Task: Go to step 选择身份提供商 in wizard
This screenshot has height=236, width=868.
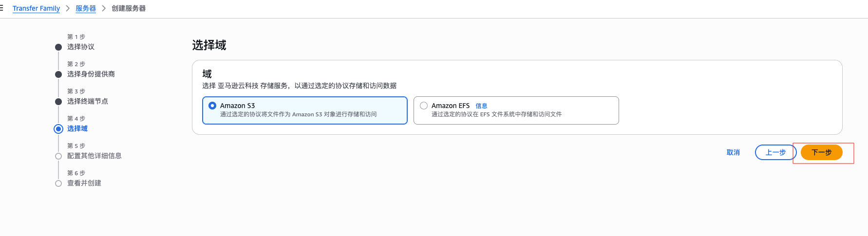Action: 91,74
